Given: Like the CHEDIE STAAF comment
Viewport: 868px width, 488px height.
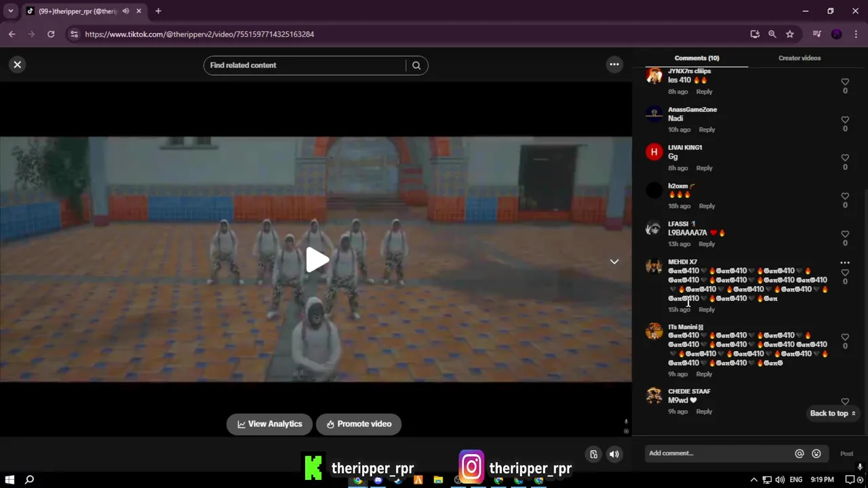Looking at the screenshot, I should point(845,402).
